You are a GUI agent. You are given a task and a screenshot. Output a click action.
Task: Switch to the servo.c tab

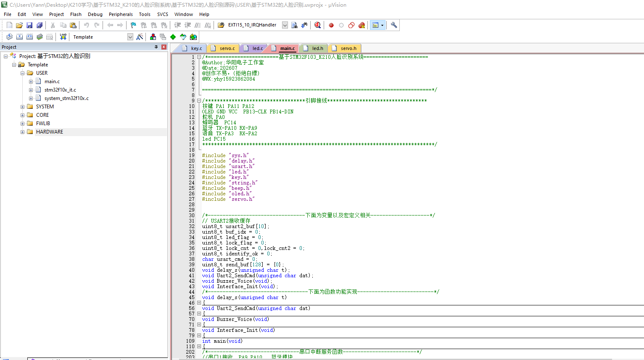(227, 48)
